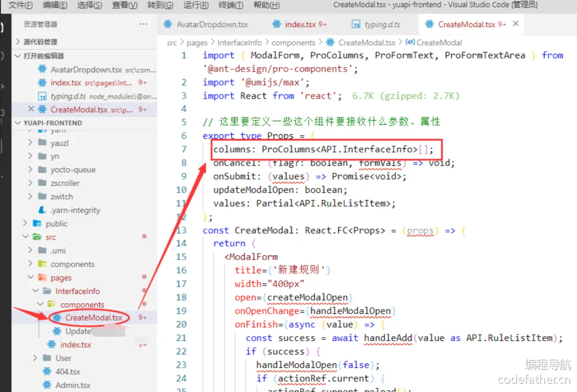Open the Admin.tsx file
Image resolution: width=577 pixels, height=392 pixels.
73,385
